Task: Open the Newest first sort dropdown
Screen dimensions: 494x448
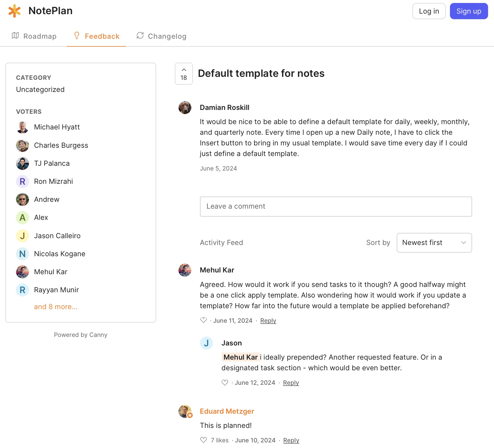Action: click(434, 243)
